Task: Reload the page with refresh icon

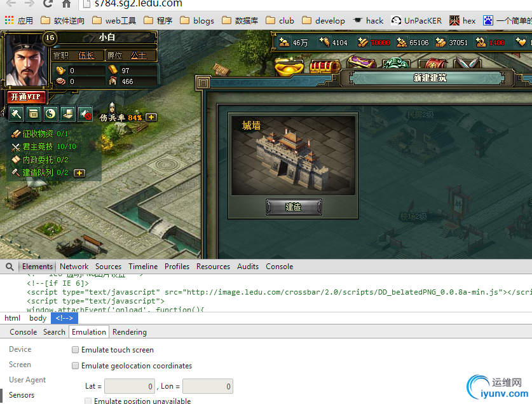Action: click(48, 3)
